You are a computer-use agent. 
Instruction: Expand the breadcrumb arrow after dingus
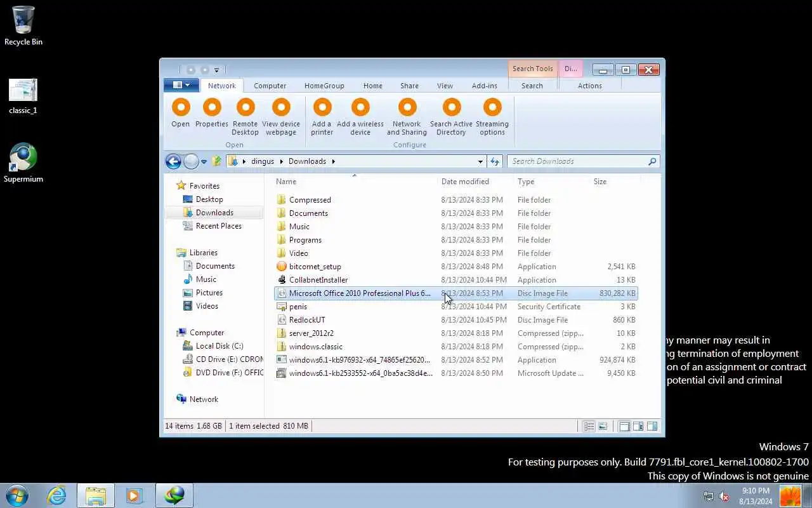coord(281,161)
